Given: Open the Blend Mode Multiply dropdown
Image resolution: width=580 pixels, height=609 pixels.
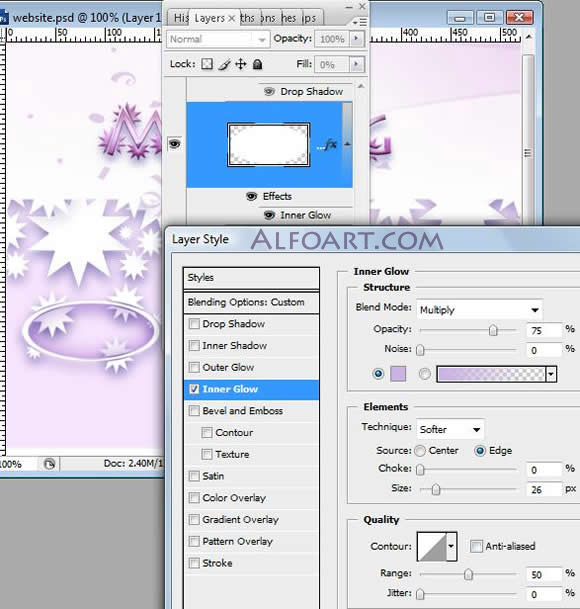Looking at the screenshot, I should (x=480, y=310).
